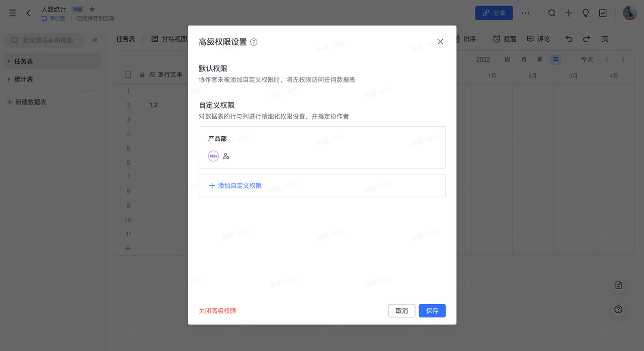Screen dimensions: 644x351
Task: Click the lightbulb icon in top bar
Action: pos(586,13)
